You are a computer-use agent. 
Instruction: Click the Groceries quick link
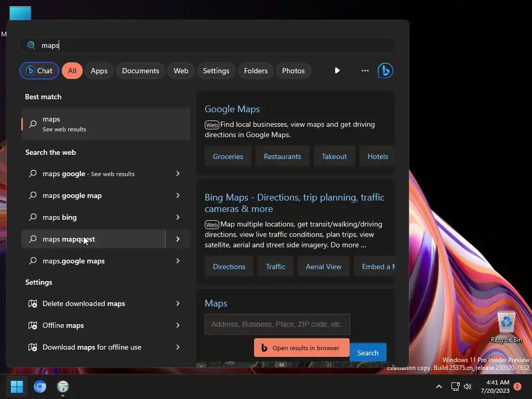(228, 156)
